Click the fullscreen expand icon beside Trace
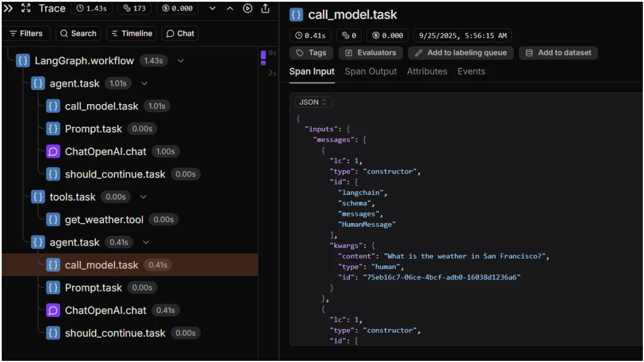This screenshot has height=362, width=644. coord(26,8)
